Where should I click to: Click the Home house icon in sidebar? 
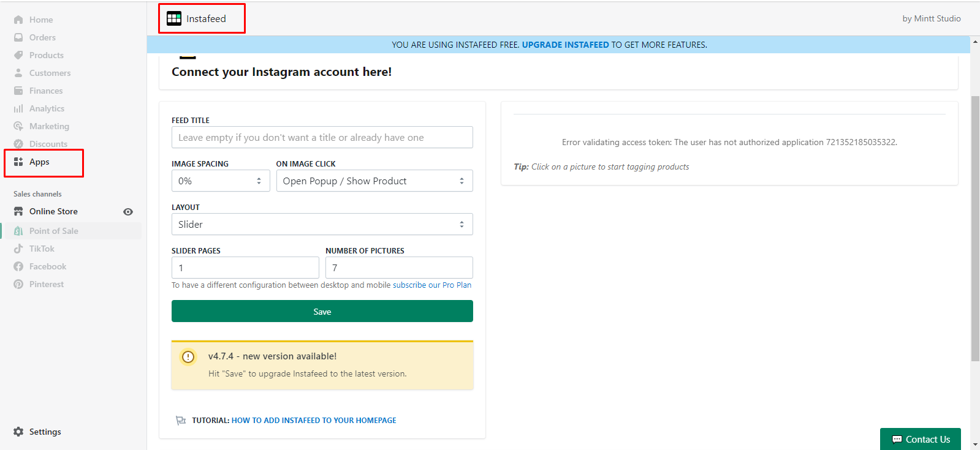point(18,20)
